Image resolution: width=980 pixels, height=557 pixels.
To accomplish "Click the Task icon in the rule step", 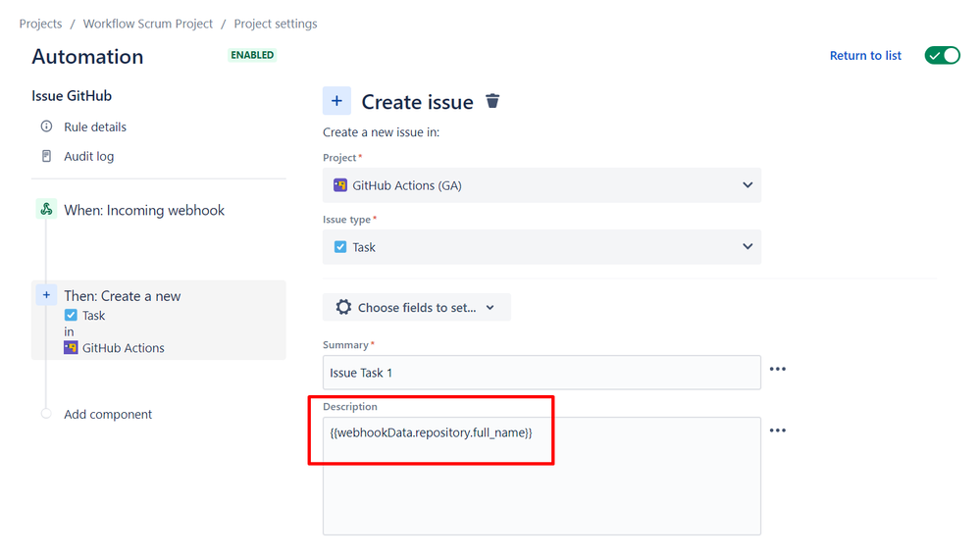I will (x=71, y=316).
